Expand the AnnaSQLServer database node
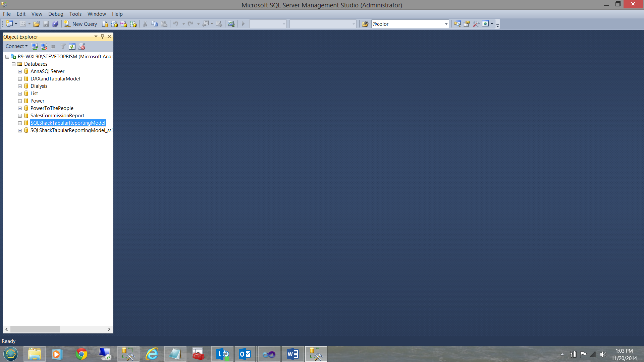 point(20,71)
